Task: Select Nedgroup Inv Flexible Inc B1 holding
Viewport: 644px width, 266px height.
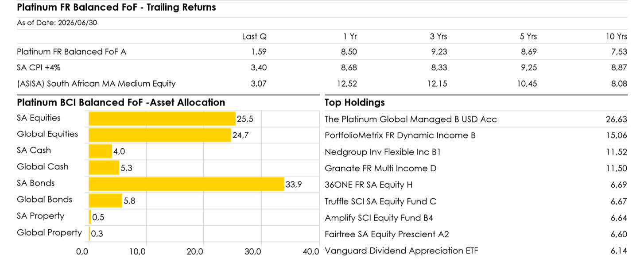Action: coord(476,152)
